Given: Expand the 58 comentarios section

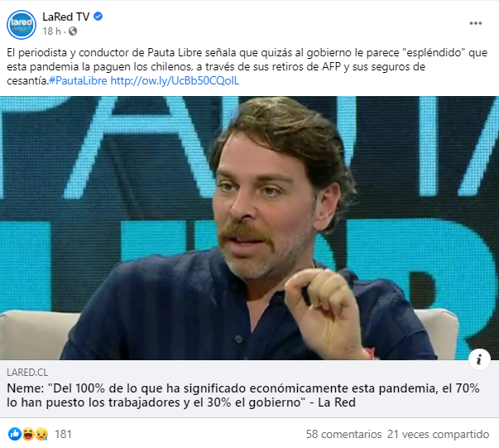Looking at the screenshot, I should (x=343, y=434).
